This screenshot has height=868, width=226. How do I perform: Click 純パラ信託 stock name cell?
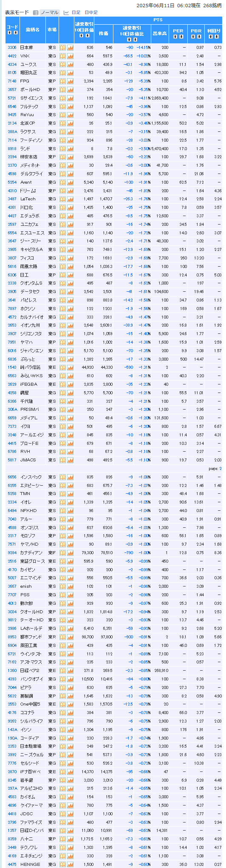(32, 367)
